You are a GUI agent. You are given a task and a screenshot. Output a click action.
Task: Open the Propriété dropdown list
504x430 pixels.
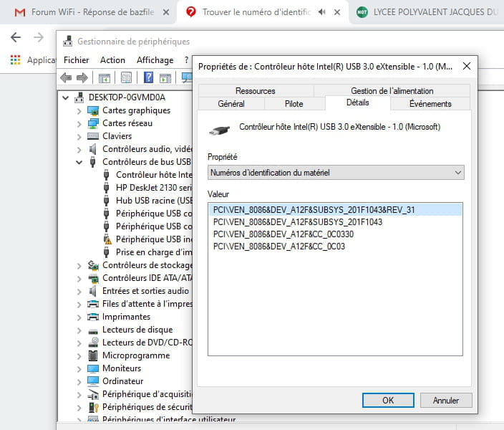click(336, 173)
